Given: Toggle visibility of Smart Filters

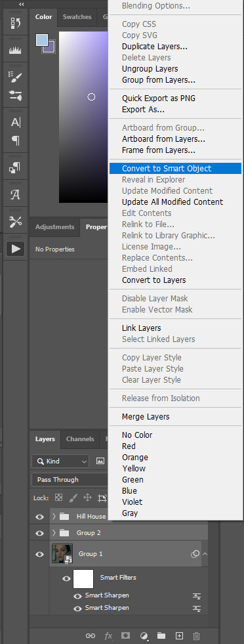Looking at the screenshot, I should point(66,578).
